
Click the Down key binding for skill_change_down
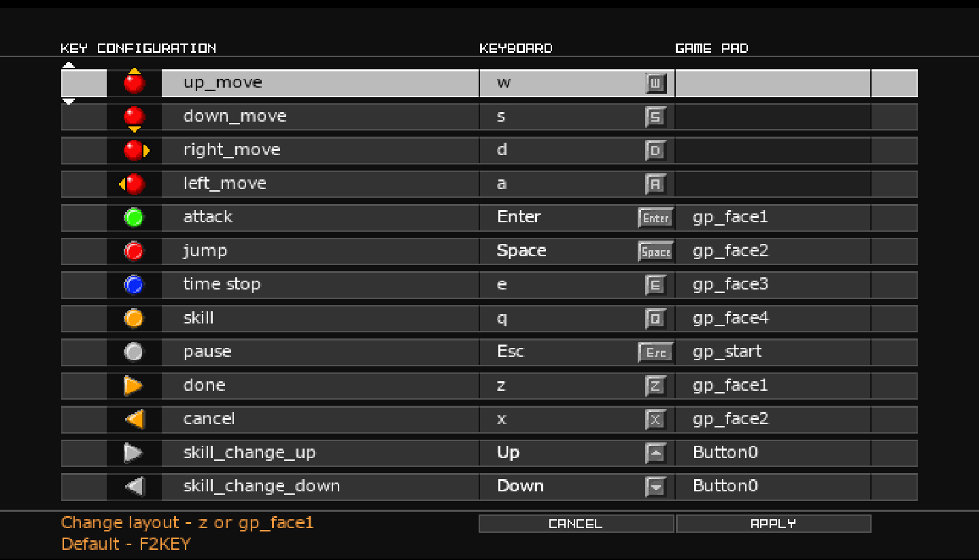click(x=521, y=486)
